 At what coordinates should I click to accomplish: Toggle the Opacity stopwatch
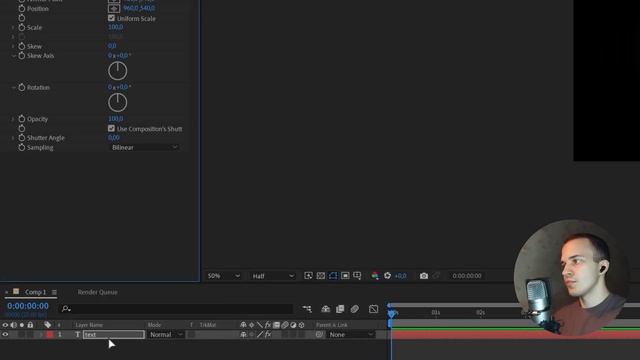[x=22, y=119]
